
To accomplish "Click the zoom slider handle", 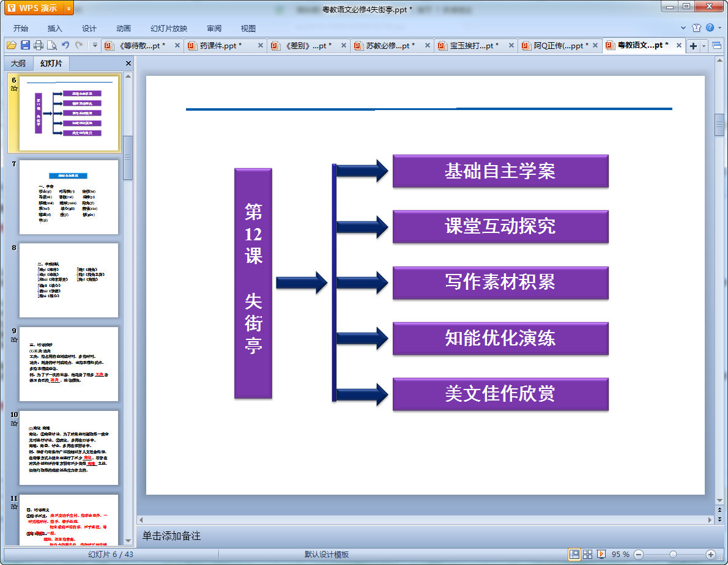I will 673,555.
